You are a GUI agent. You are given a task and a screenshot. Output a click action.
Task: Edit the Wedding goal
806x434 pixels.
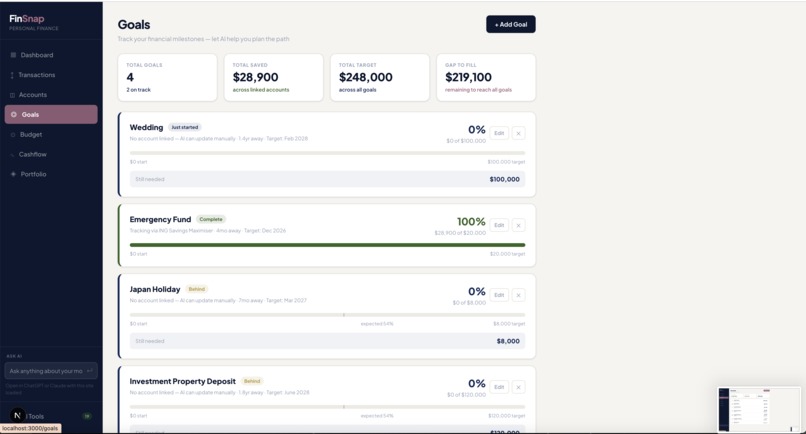pyautogui.click(x=499, y=133)
